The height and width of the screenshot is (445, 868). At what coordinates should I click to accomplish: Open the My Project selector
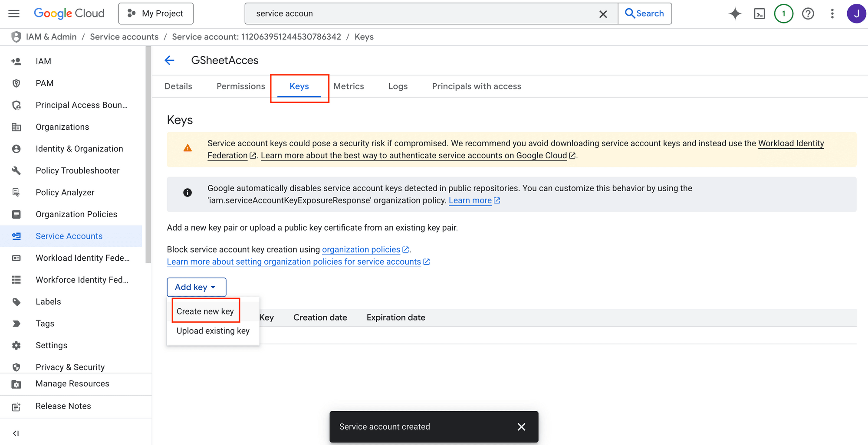point(156,13)
